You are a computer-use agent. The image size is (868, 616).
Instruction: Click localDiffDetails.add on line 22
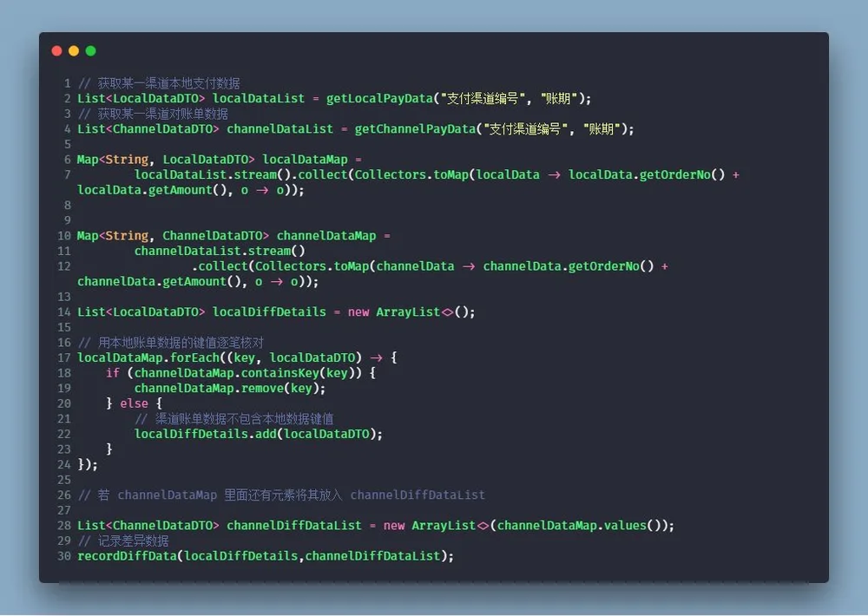[x=206, y=434]
